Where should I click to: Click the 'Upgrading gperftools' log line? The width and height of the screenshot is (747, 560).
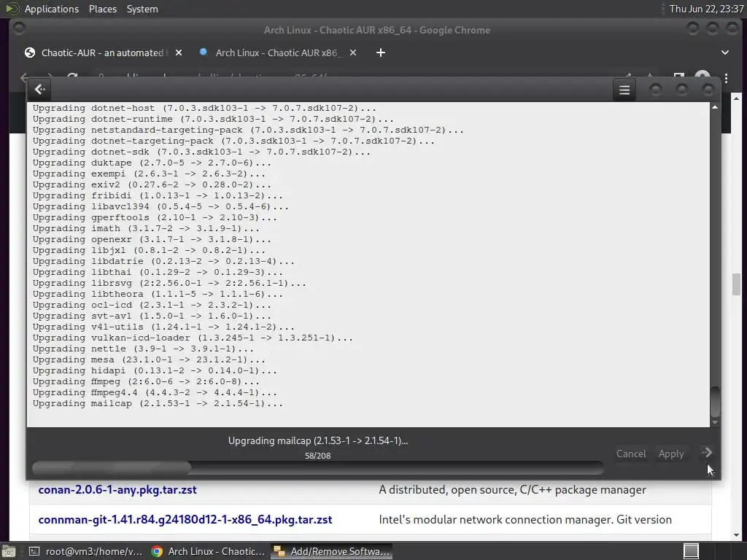155,217
